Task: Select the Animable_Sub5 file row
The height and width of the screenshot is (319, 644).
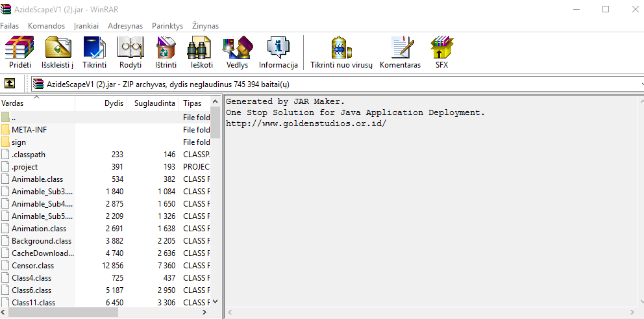Action: pos(105,216)
